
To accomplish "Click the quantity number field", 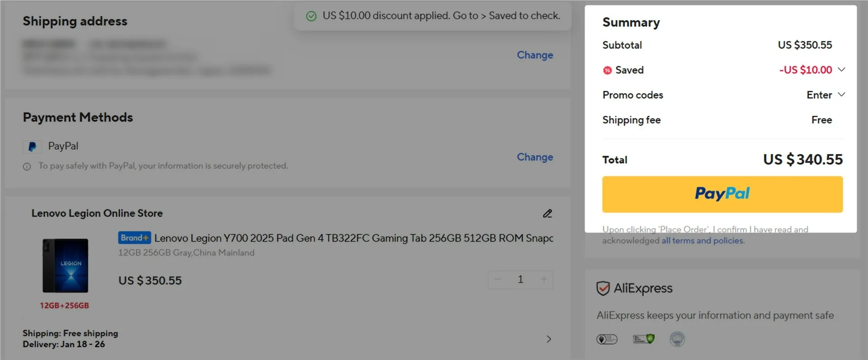I will (520, 279).
